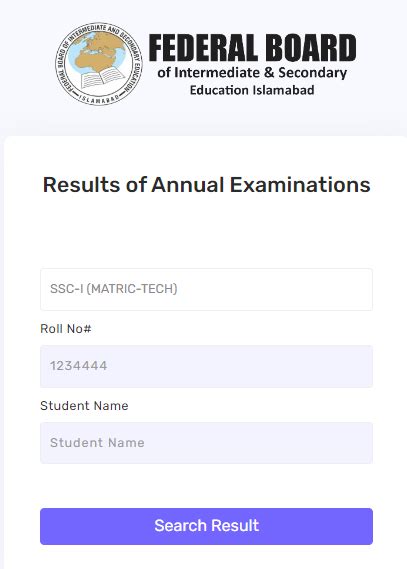
Task: Click the word Examinations in the heading
Action: pyautogui.click(x=300, y=185)
